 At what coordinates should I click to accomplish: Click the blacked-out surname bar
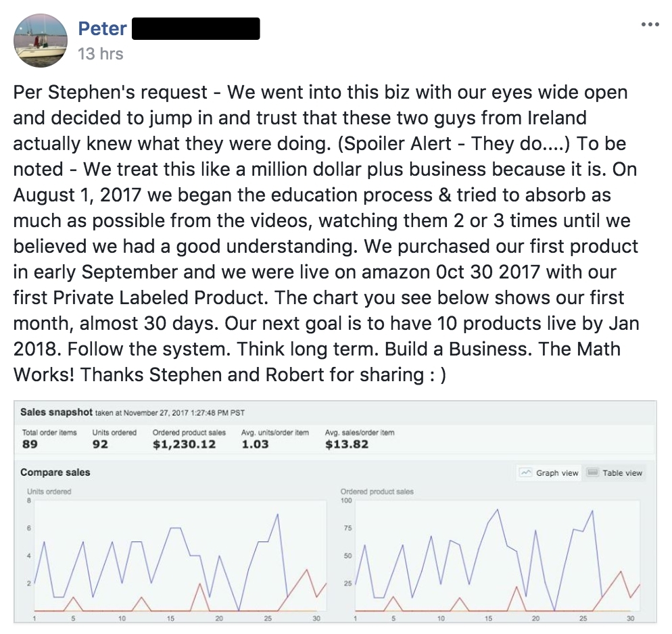196,29
